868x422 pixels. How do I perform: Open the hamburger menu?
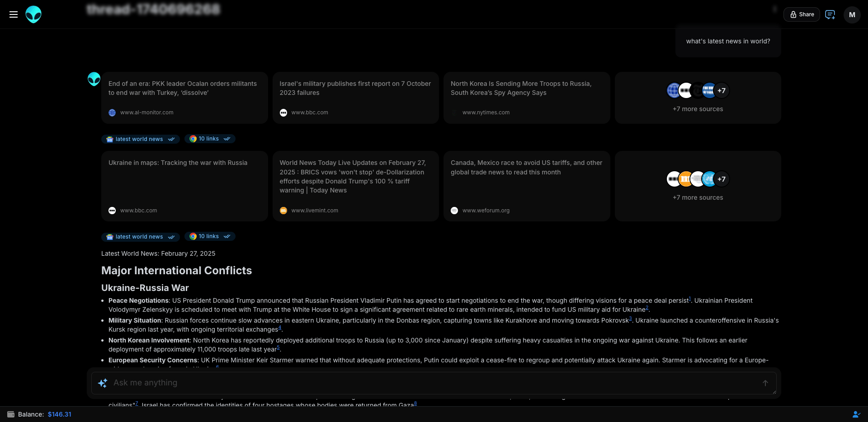click(14, 14)
